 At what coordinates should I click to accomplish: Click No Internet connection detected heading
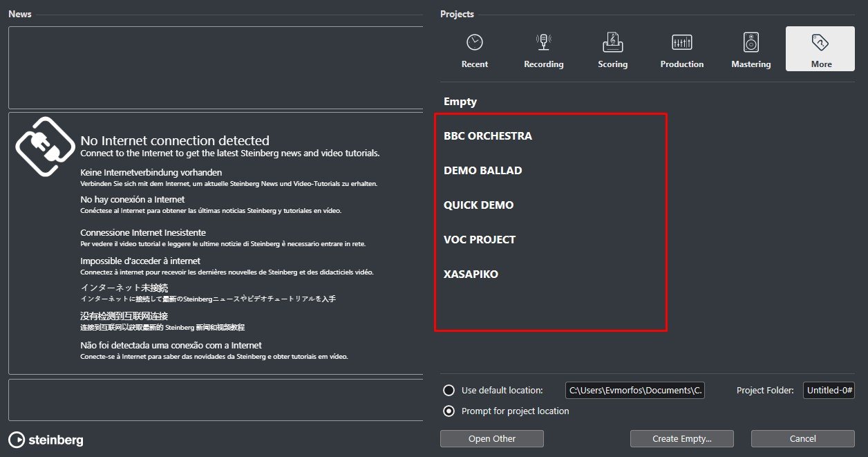pos(175,140)
